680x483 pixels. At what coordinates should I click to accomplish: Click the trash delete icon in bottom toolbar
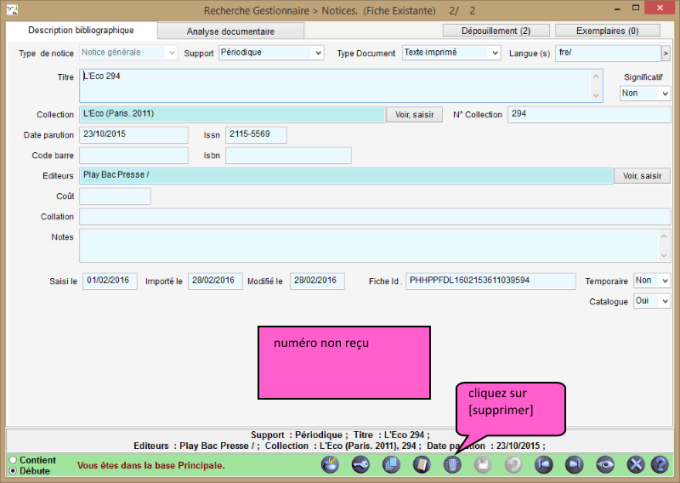point(452,465)
